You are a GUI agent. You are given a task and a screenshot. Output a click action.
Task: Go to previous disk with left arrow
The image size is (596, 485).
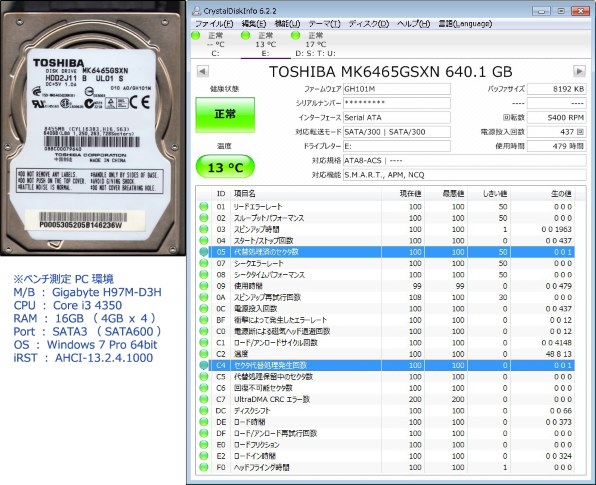coord(202,71)
